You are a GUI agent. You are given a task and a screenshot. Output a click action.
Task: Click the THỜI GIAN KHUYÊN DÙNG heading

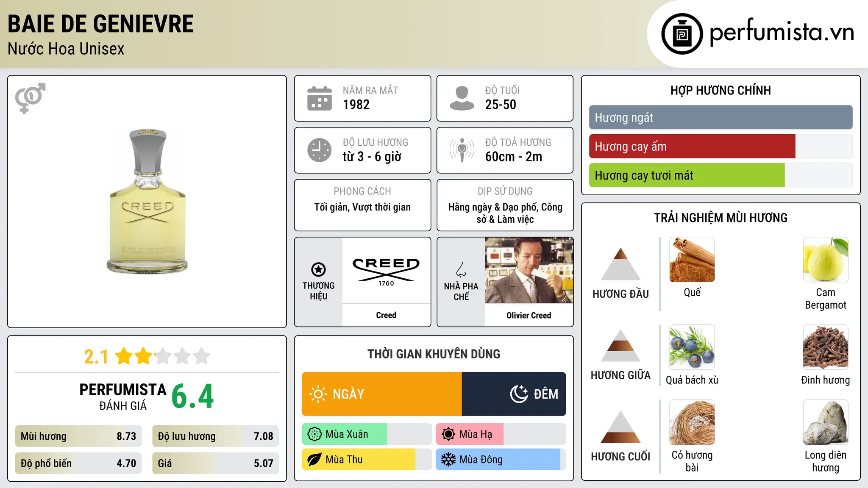click(x=434, y=354)
